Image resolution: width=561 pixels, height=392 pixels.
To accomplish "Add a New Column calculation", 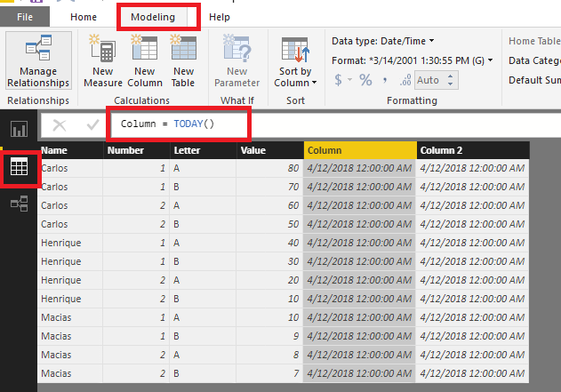I will click(145, 60).
